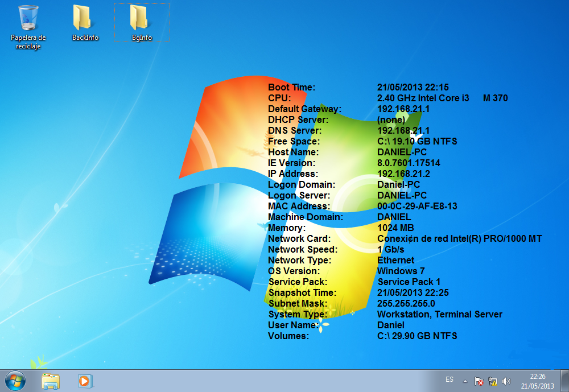Screen dimensions: 569x392
Task: Open the taskbar clock showing 22:26
Action: (537, 381)
